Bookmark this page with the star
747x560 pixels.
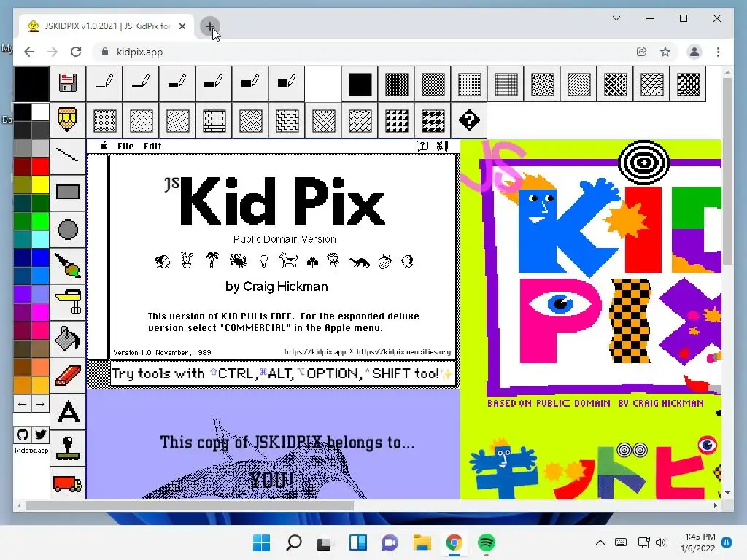click(665, 52)
